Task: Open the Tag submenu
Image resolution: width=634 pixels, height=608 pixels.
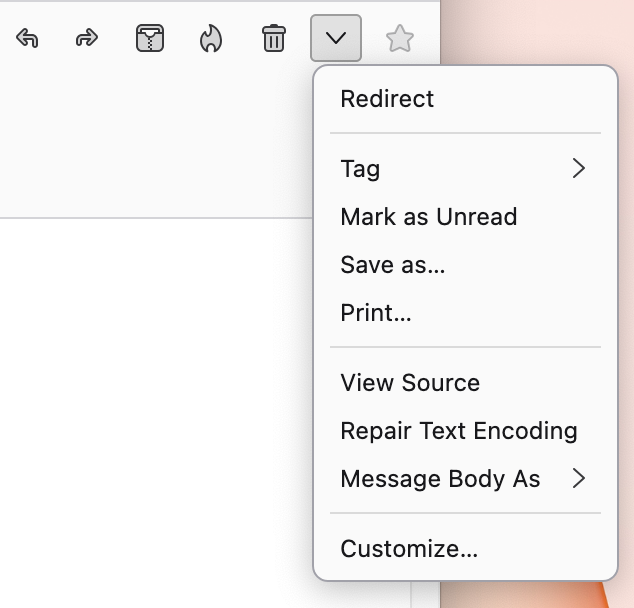Action: tap(465, 169)
